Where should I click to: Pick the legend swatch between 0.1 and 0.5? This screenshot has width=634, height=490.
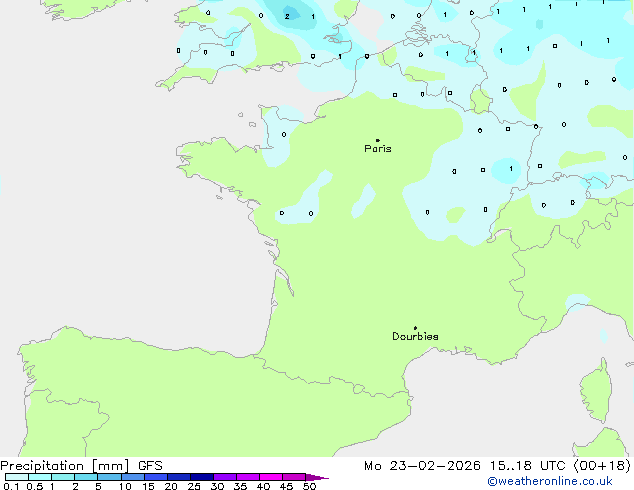[17, 477]
